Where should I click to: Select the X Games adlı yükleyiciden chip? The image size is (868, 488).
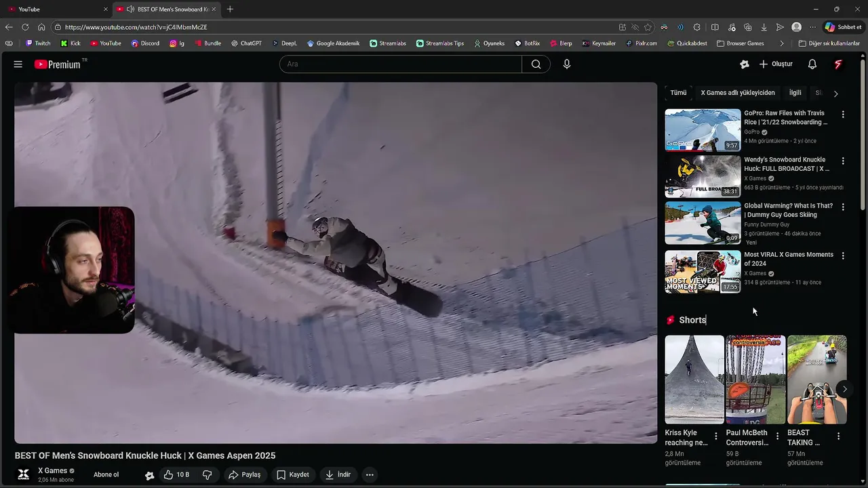click(738, 93)
